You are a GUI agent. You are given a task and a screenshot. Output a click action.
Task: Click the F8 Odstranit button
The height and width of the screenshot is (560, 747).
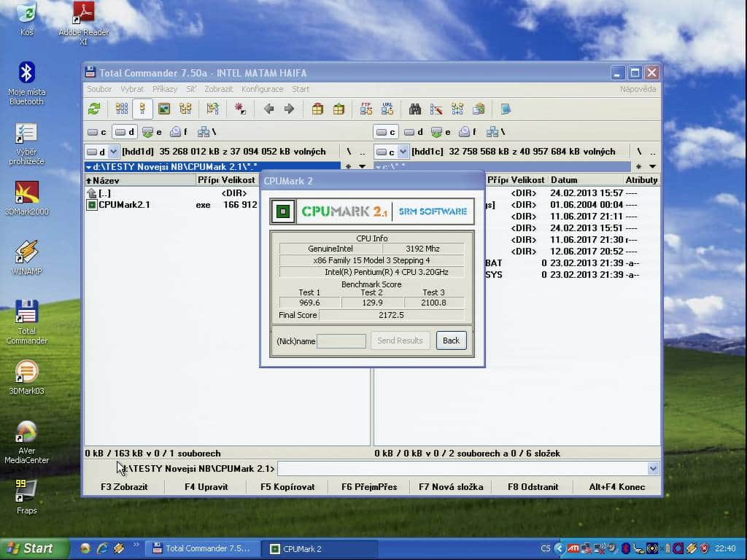pos(533,487)
